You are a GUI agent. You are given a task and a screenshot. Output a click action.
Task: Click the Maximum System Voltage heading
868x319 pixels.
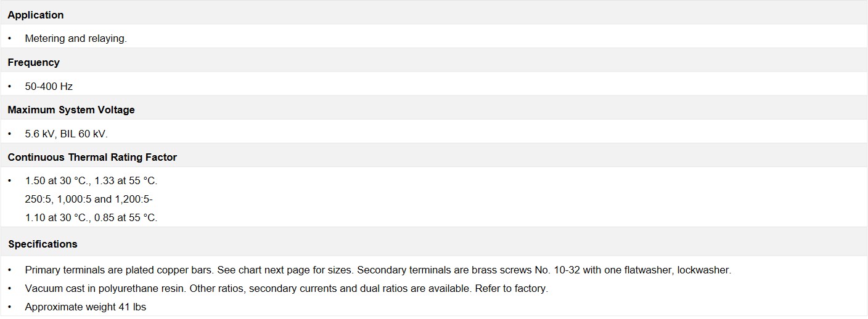tap(71, 110)
